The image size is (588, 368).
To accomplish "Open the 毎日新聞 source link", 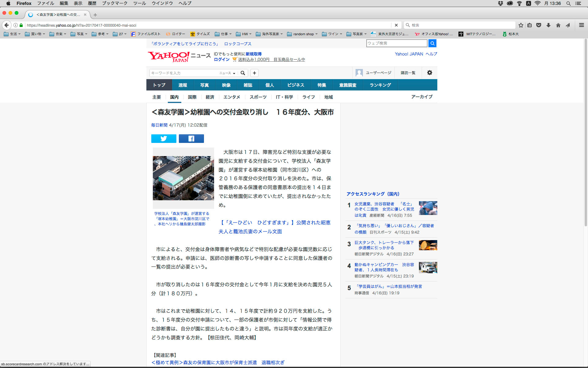I will coord(159,125).
